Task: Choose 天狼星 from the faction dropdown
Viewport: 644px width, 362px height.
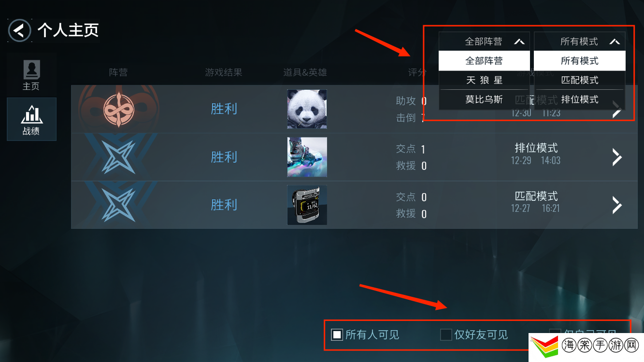Action: (x=484, y=80)
